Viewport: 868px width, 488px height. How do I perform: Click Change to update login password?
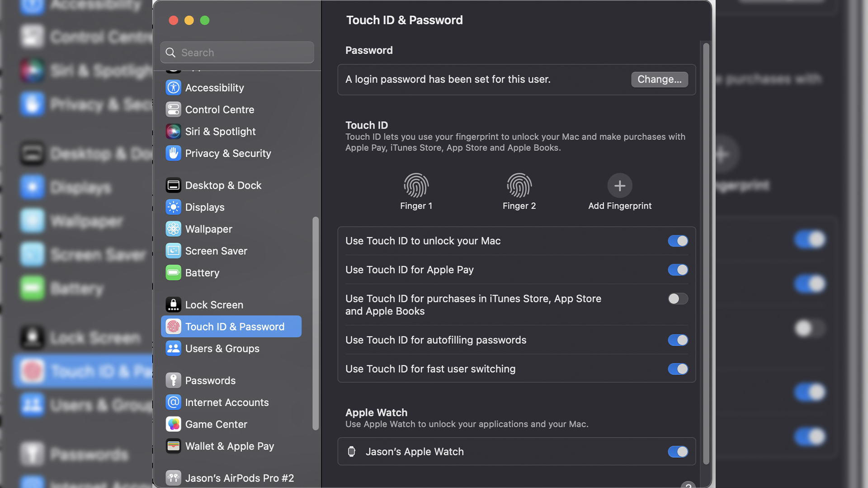coord(659,79)
